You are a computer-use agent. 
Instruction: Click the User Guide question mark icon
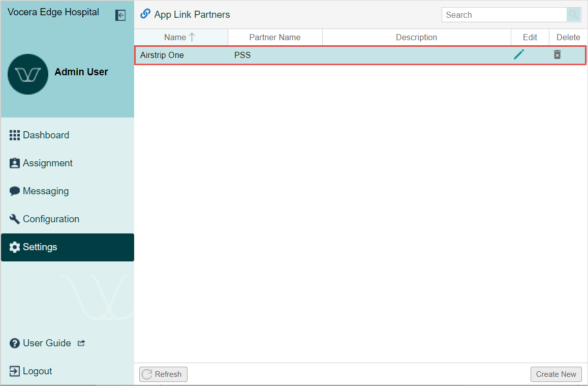pos(15,343)
